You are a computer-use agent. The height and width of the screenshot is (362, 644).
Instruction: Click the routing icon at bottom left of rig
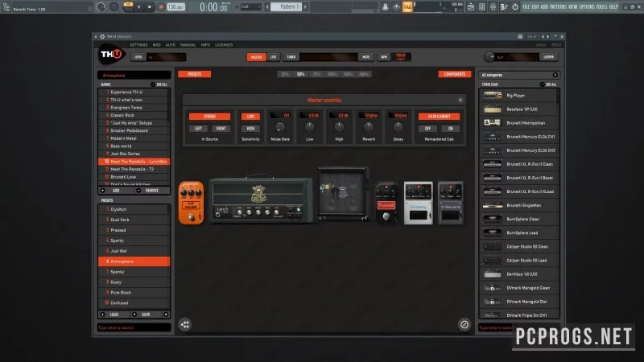tap(185, 325)
